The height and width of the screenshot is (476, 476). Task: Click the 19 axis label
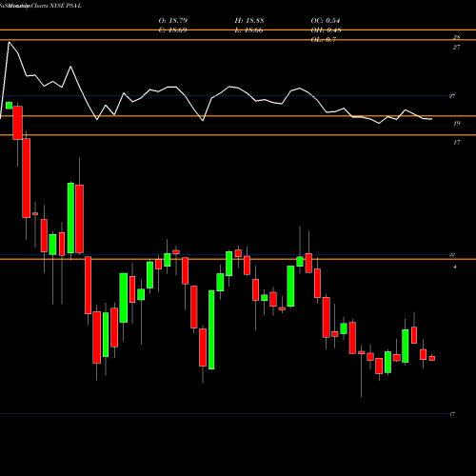(456, 124)
